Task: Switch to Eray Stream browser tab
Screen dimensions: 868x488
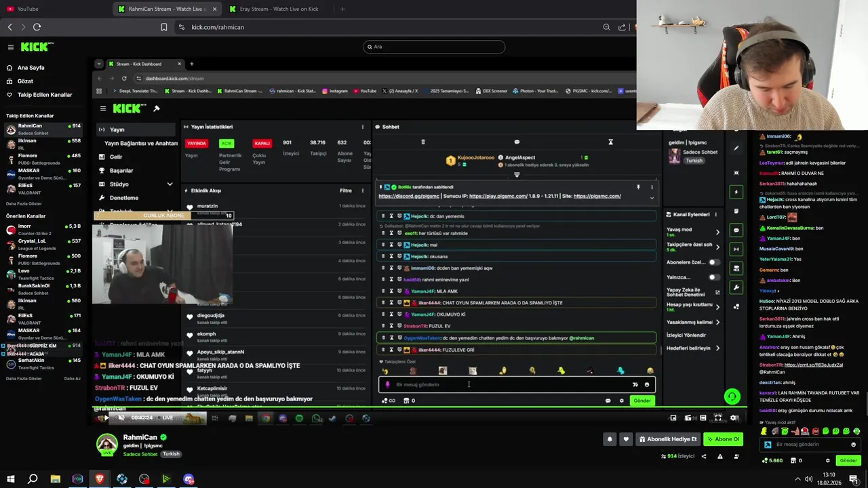Action: coord(278,9)
